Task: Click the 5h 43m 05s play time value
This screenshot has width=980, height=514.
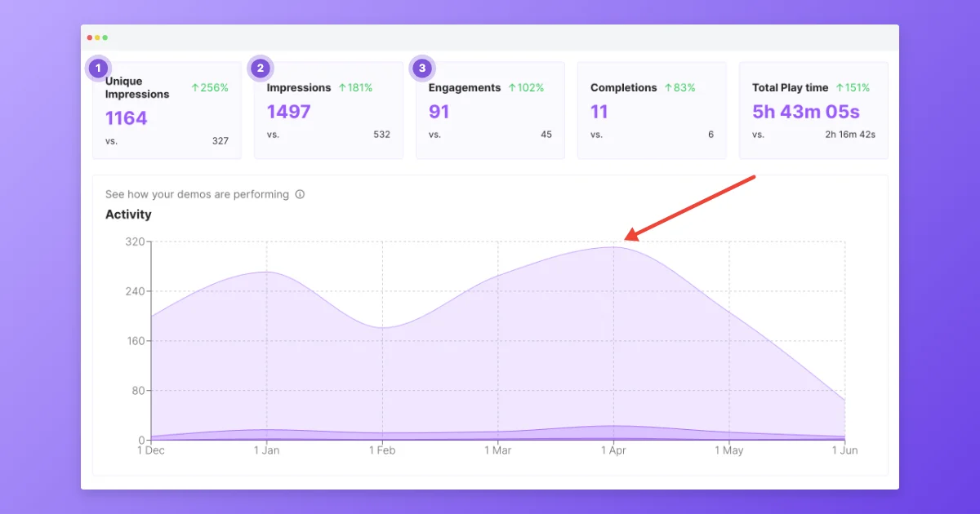Action: click(806, 112)
